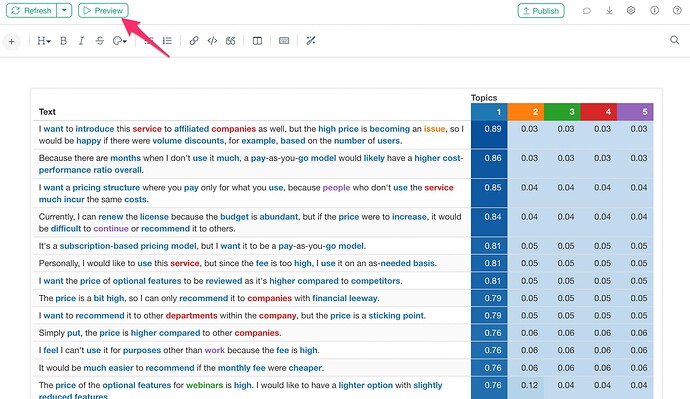Apply Italic formatting

pyautogui.click(x=81, y=41)
